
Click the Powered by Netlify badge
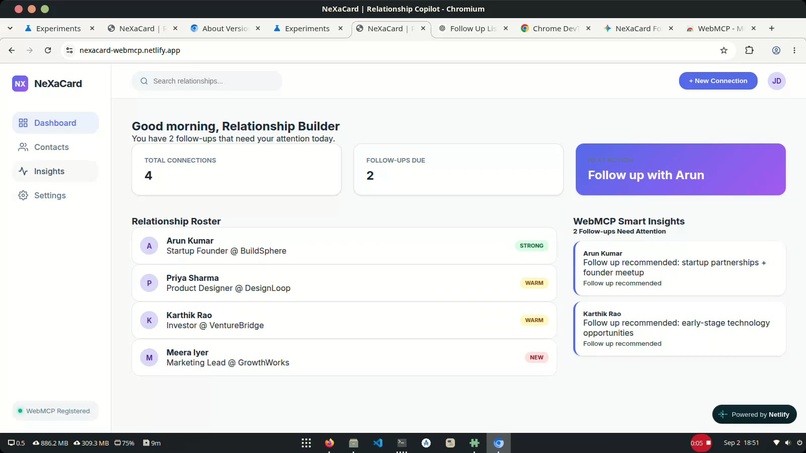[x=754, y=414]
